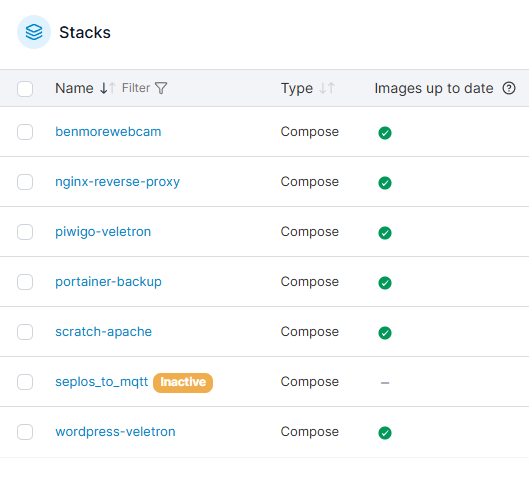Image resolution: width=529 pixels, height=482 pixels.
Task: Click green status check for piwigo-veletron
Action: click(x=385, y=233)
